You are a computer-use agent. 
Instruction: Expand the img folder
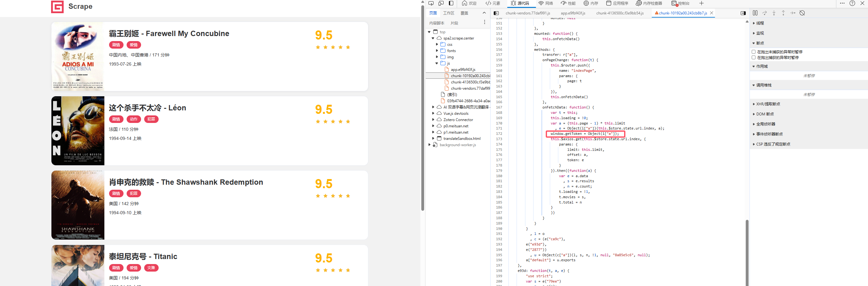coord(437,57)
